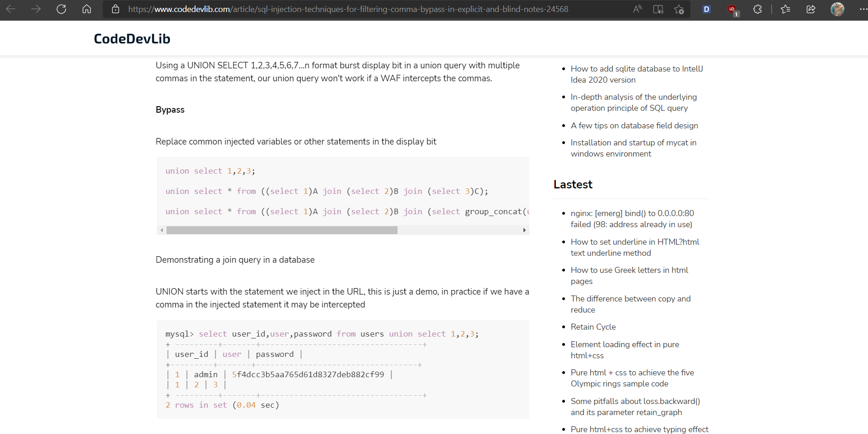Open the 'Retain Cycle' article
The width and height of the screenshot is (868, 434).
pos(593,327)
